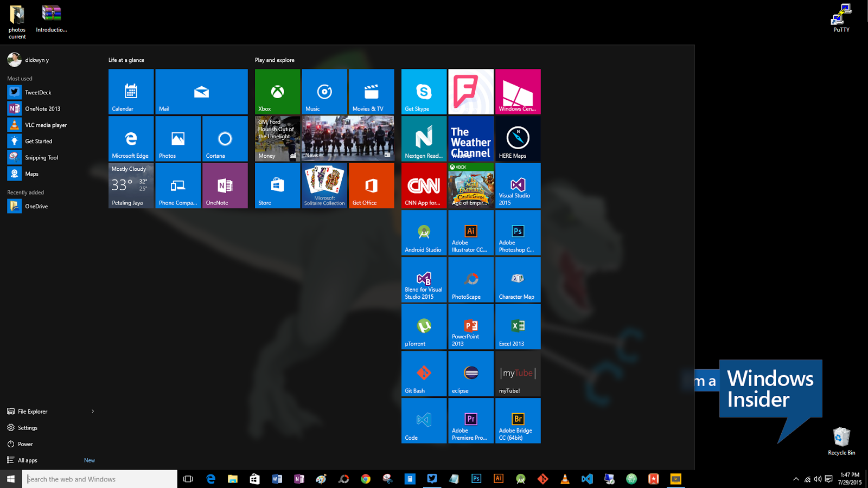
Task: Open Task View on the taskbar
Action: [x=188, y=479]
